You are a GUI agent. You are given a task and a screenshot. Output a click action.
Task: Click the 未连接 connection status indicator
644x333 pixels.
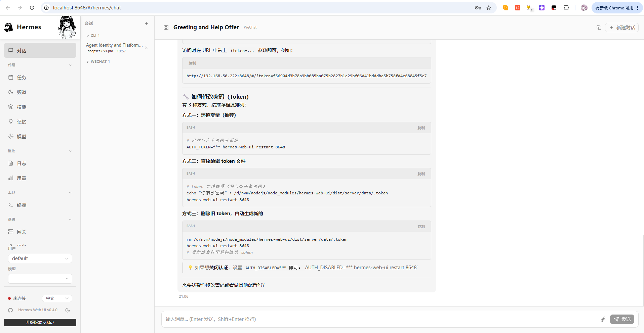pyautogui.click(x=17, y=298)
